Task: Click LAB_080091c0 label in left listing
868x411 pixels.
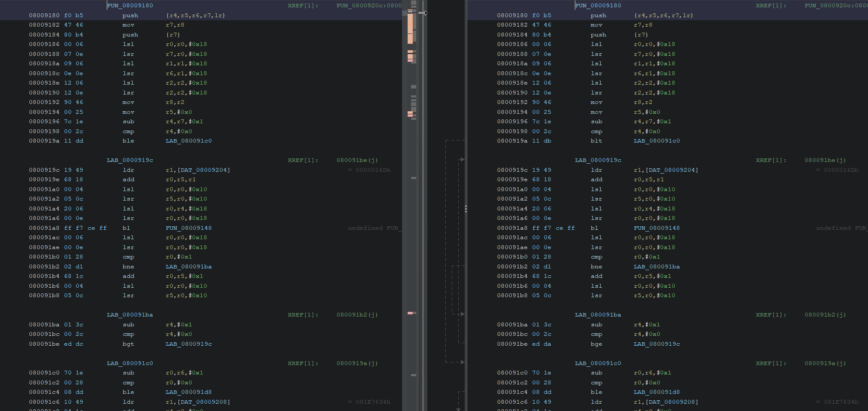Action: click(130, 363)
